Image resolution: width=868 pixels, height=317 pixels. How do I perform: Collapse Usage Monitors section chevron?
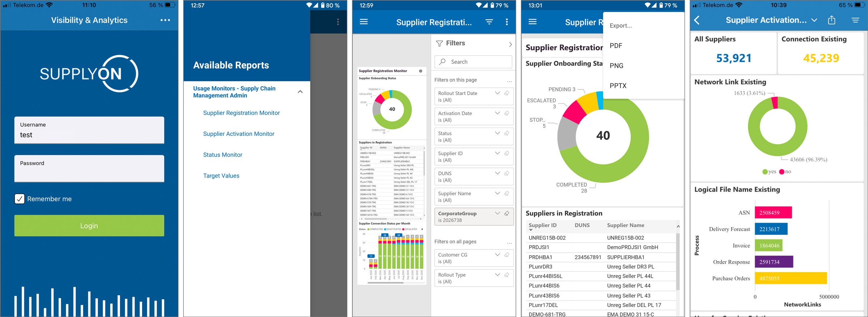pyautogui.click(x=300, y=92)
